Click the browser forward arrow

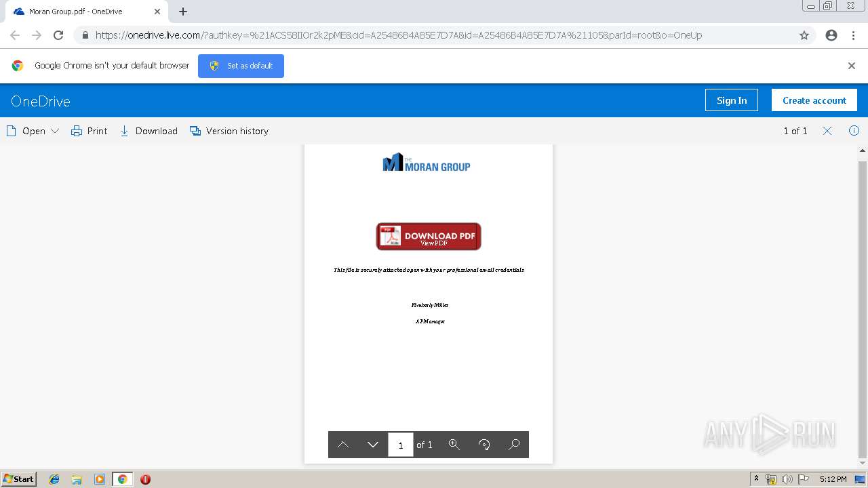[37, 35]
